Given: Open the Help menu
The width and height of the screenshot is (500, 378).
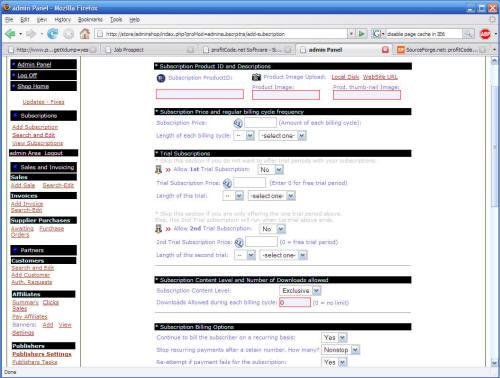Looking at the screenshot, I should 134,20.
